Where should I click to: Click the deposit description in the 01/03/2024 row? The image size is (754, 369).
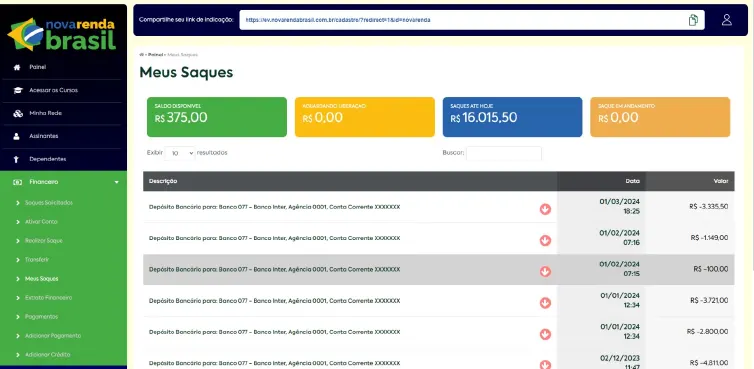pyautogui.click(x=274, y=207)
